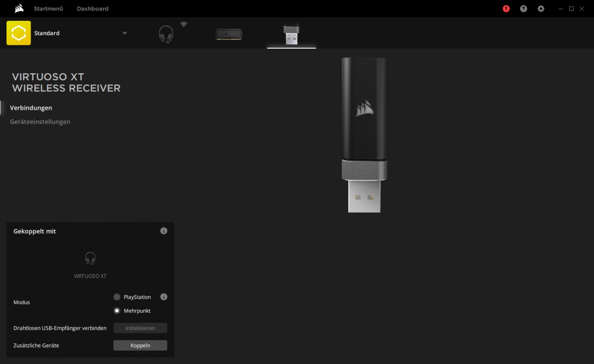Select PlayStation mode radio button
Screen dimensions: 594x364
(117, 297)
